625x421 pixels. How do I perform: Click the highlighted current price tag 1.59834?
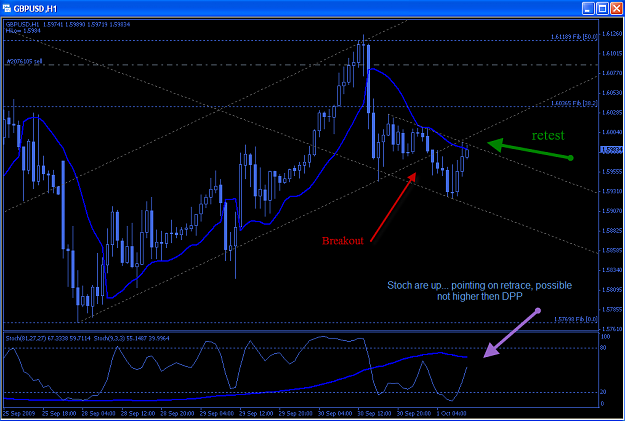[611, 150]
